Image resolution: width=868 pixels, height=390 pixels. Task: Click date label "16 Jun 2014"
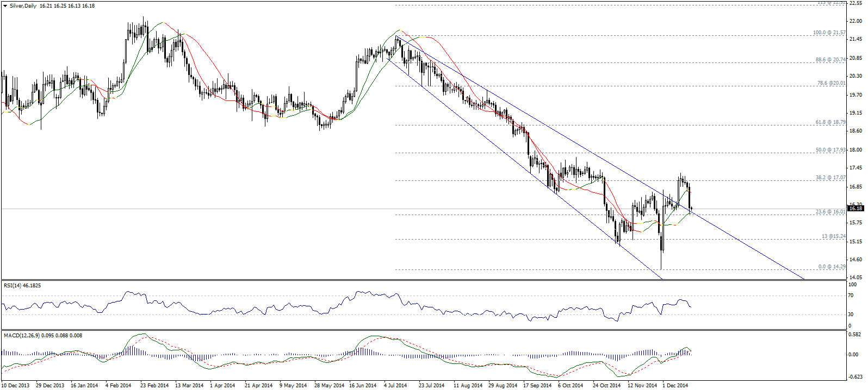(363, 386)
